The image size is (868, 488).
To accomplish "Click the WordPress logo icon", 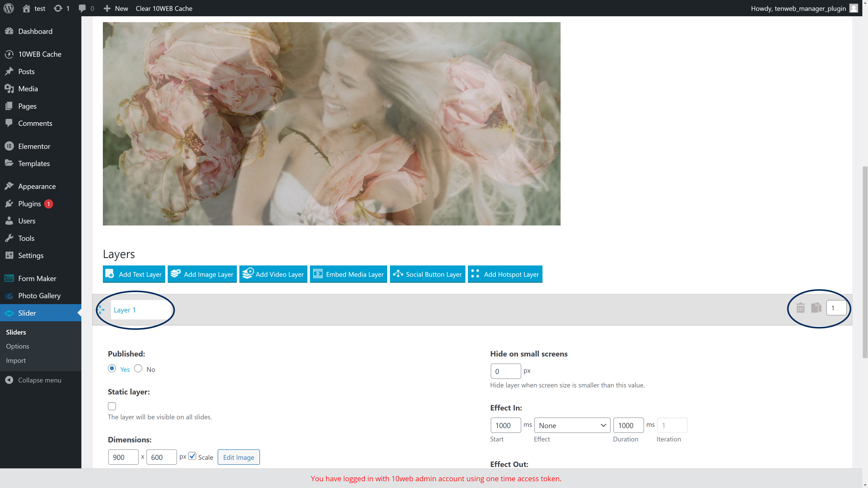I will click(x=9, y=8).
